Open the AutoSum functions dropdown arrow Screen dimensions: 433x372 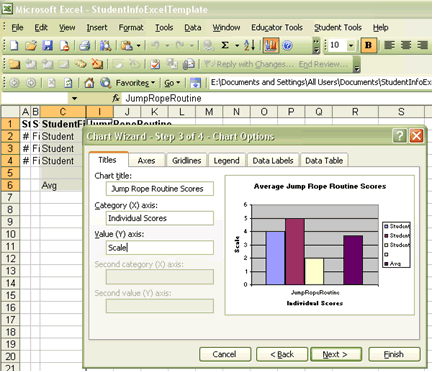tap(237, 45)
